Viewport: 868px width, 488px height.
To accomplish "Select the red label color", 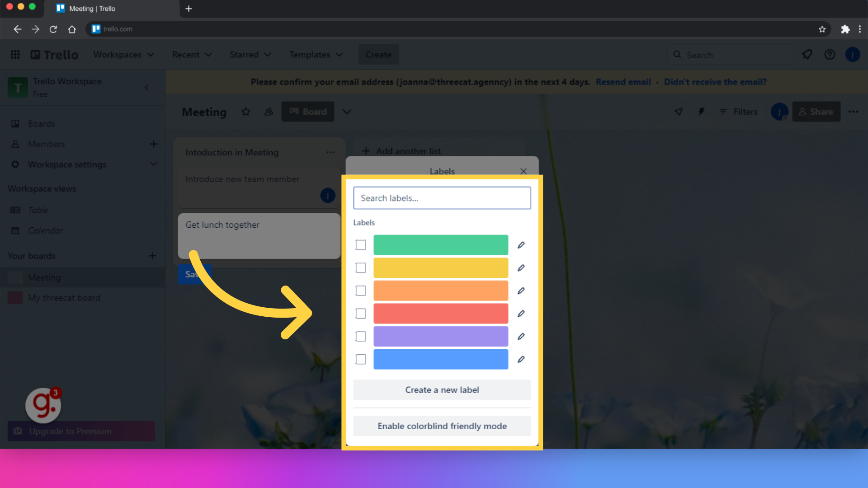I will pos(441,314).
